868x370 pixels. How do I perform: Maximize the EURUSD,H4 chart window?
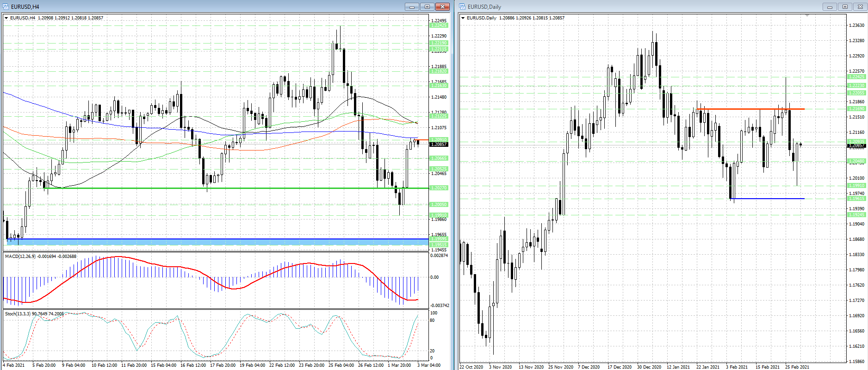tap(427, 6)
